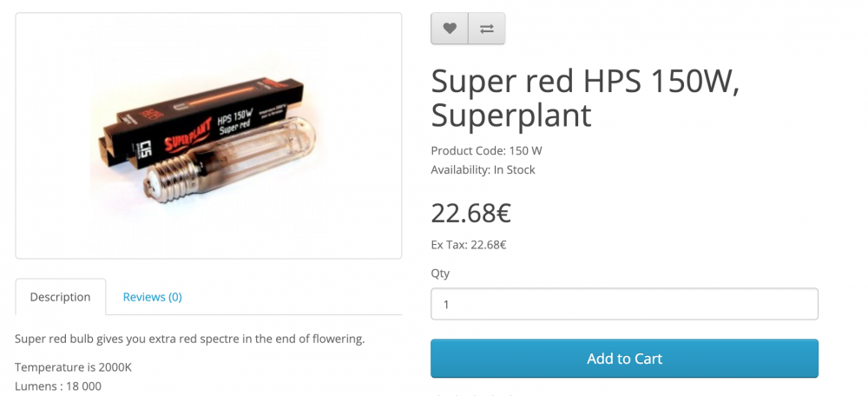Click the Qty label above the field
Image resolution: width=868 pixels, height=396 pixels.
click(x=440, y=273)
